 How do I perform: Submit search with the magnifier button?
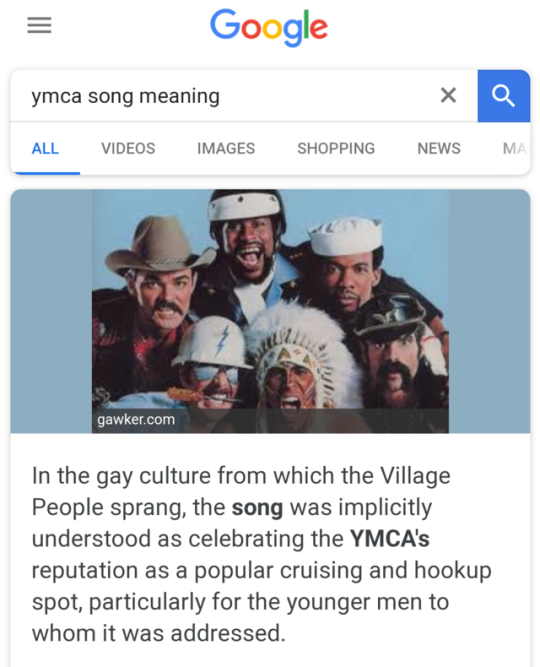pos(504,96)
